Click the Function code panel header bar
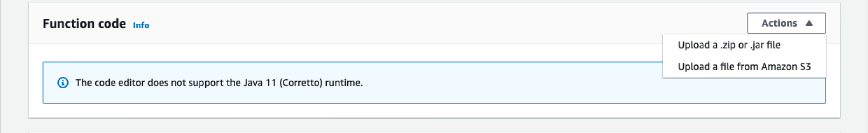 point(404,24)
